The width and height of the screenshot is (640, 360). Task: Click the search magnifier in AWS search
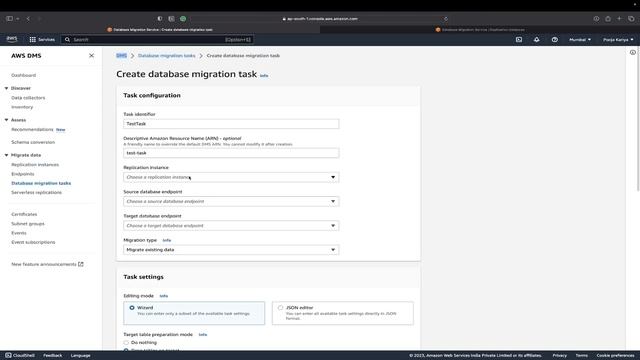click(x=67, y=40)
